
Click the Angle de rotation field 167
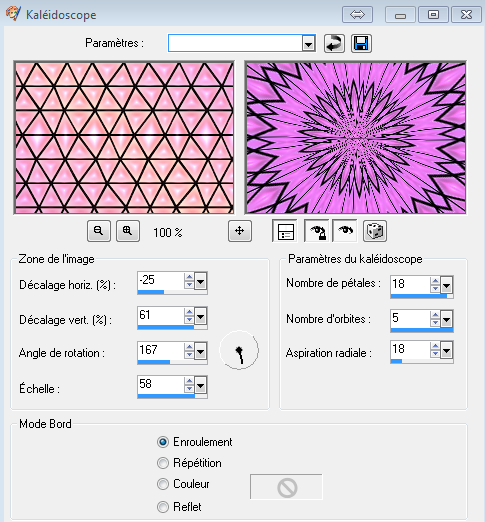tap(161, 351)
